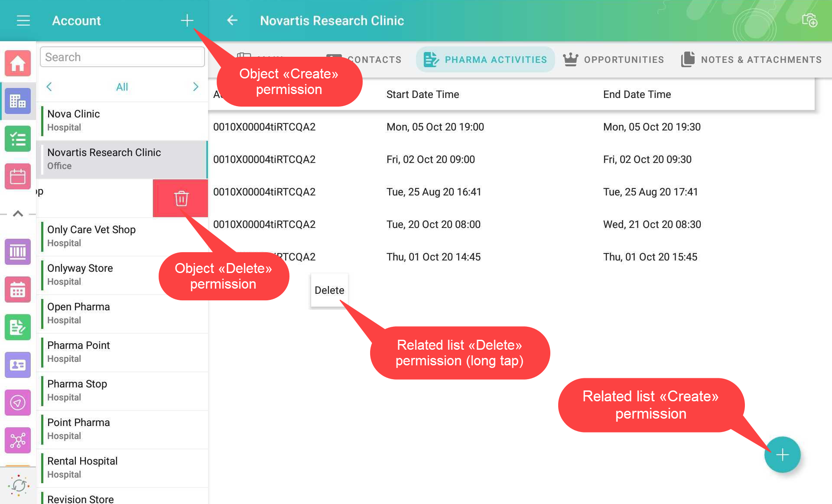Click the account Search field

(x=122, y=57)
